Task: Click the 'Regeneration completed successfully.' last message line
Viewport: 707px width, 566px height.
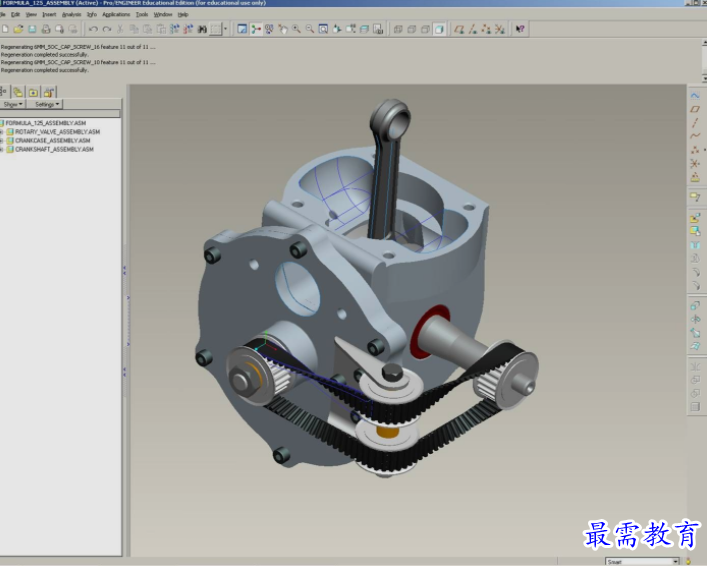Action: pos(44,70)
